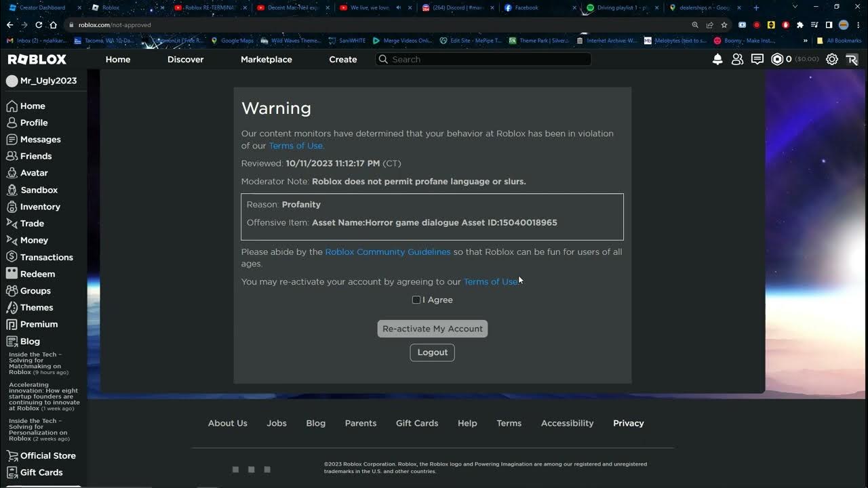
Task: Open blog post Accelerating innovation
Action: click(44, 396)
